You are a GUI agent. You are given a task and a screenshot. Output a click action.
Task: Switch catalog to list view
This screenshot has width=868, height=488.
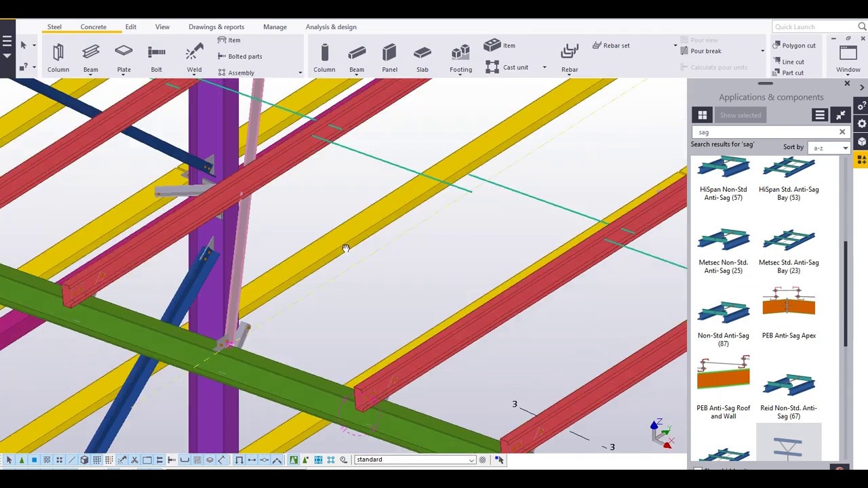820,115
